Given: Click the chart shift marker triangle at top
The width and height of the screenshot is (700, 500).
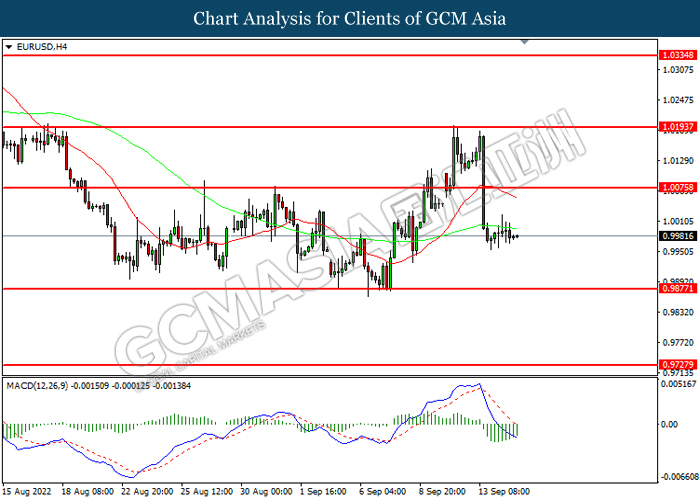Looking at the screenshot, I should coord(525,42).
